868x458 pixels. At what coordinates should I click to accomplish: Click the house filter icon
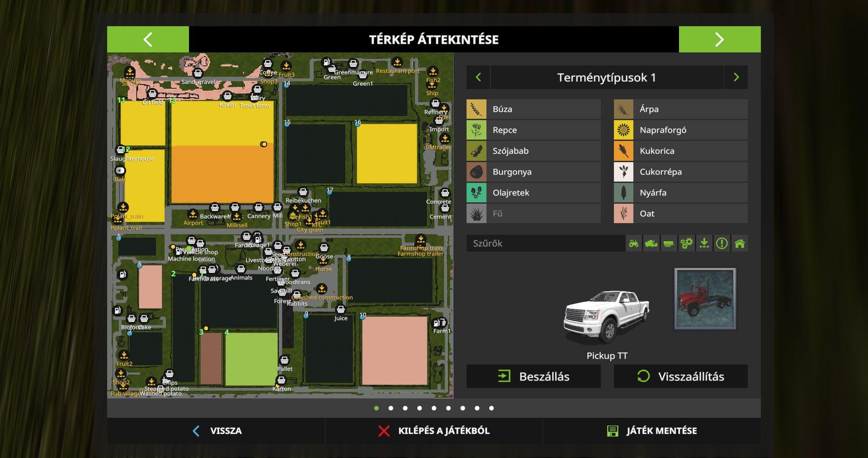tap(740, 243)
